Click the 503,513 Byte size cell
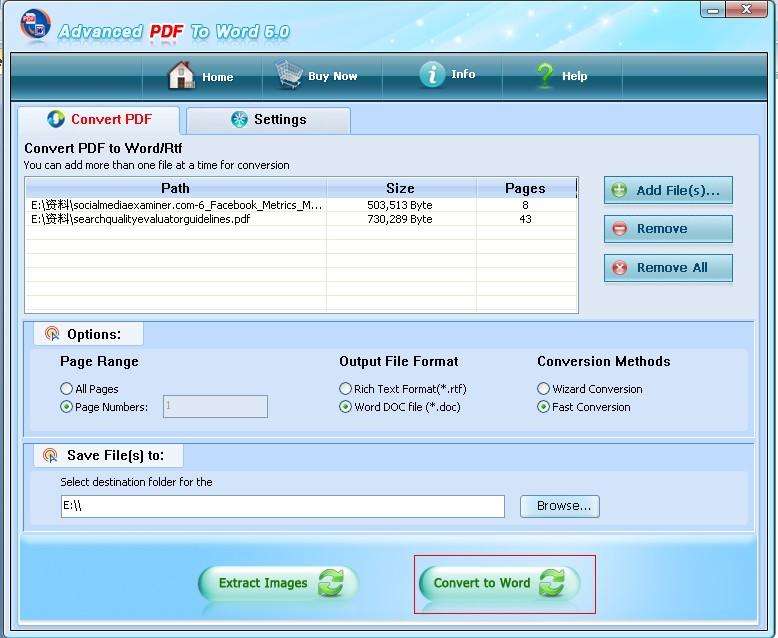 click(x=400, y=205)
